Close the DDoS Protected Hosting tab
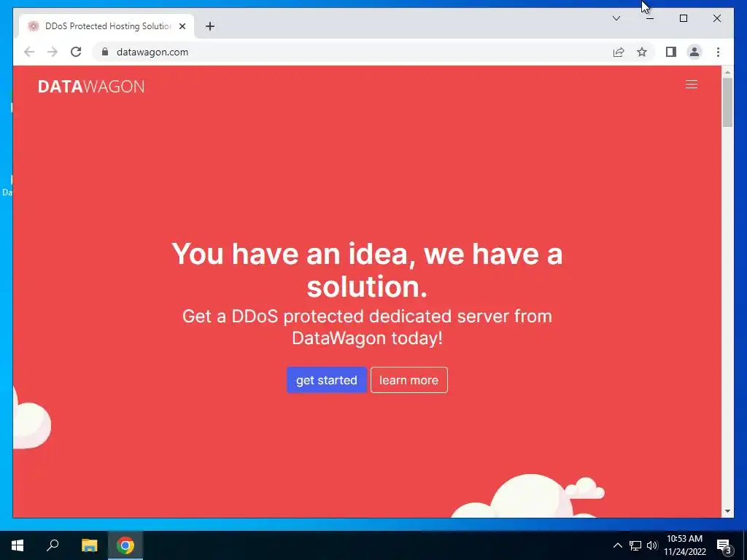This screenshot has width=747, height=560. 182,26
